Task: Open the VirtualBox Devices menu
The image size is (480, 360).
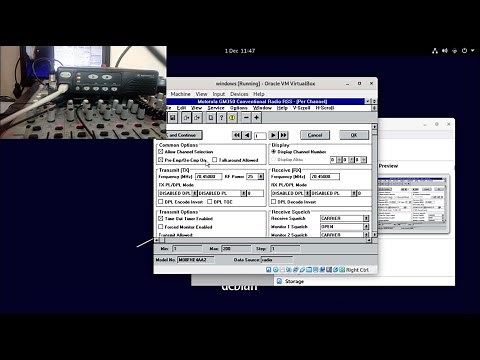Action: point(239,94)
